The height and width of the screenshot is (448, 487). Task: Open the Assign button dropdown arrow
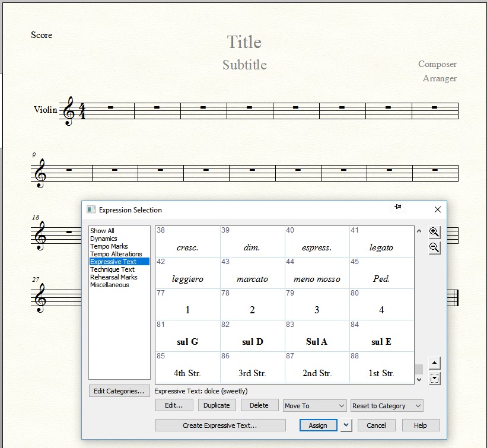[x=346, y=425]
